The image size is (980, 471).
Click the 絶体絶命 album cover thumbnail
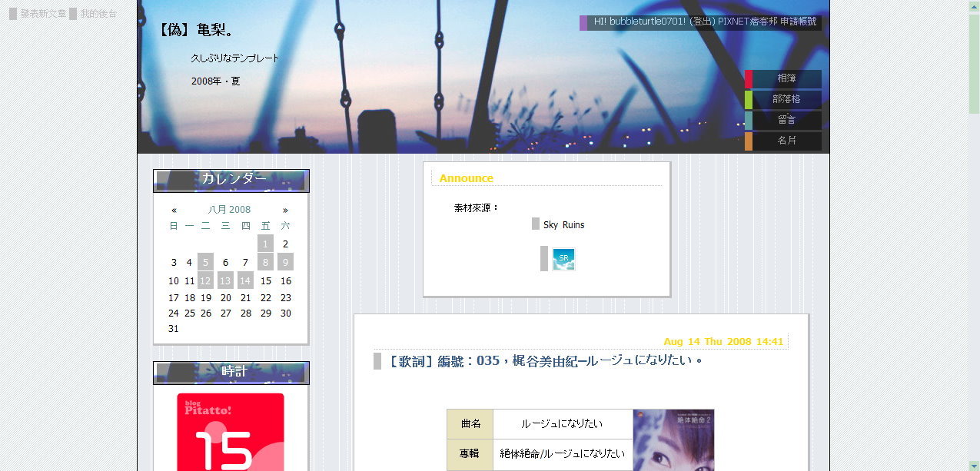coord(673,439)
